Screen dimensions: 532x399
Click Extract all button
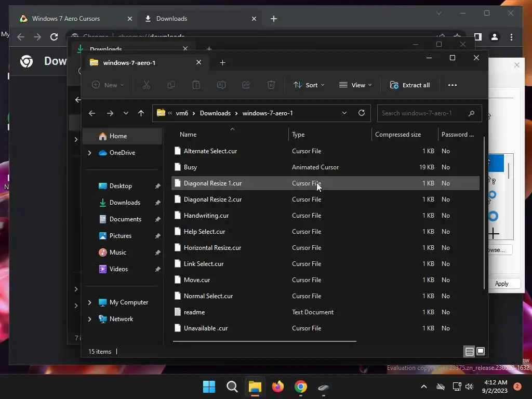pos(410,85)
